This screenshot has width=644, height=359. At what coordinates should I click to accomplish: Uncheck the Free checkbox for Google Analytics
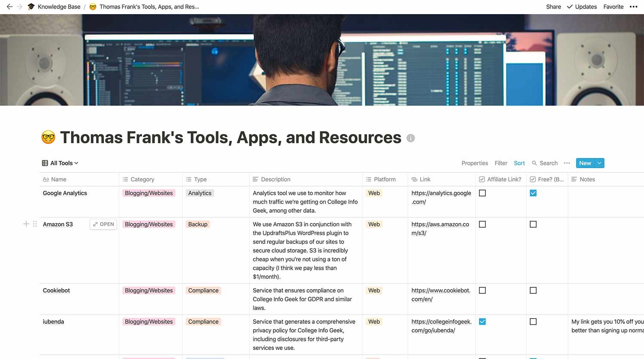point(533,193)
